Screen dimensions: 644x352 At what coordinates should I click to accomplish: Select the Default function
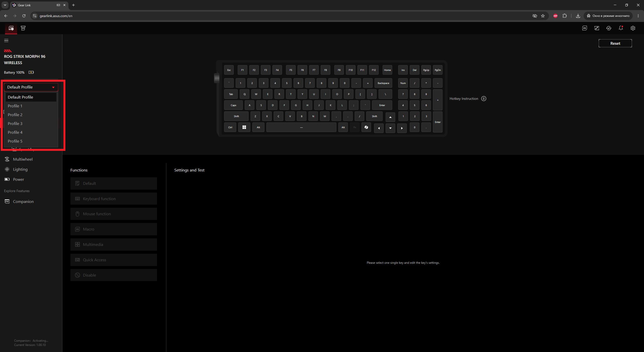[114, 183]
